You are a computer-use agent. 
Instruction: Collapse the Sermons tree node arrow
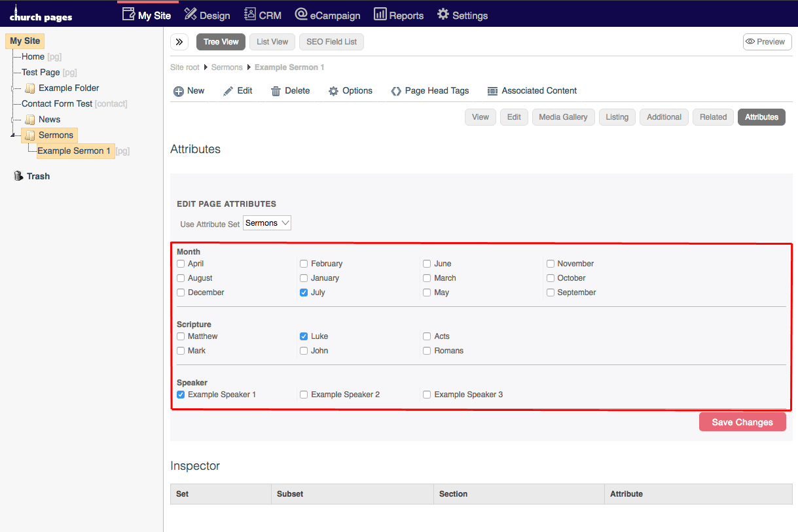click(12, 135)
